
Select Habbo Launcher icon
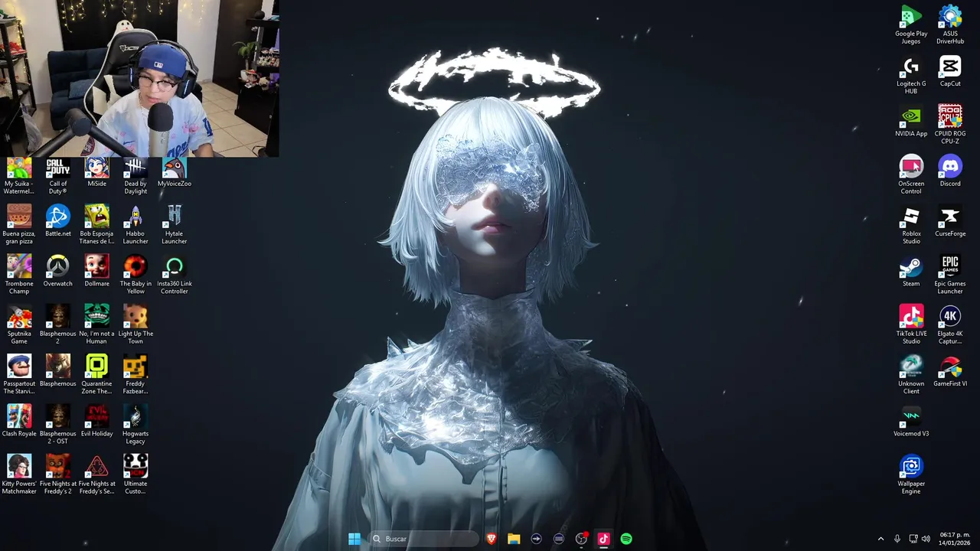point(136,226)
